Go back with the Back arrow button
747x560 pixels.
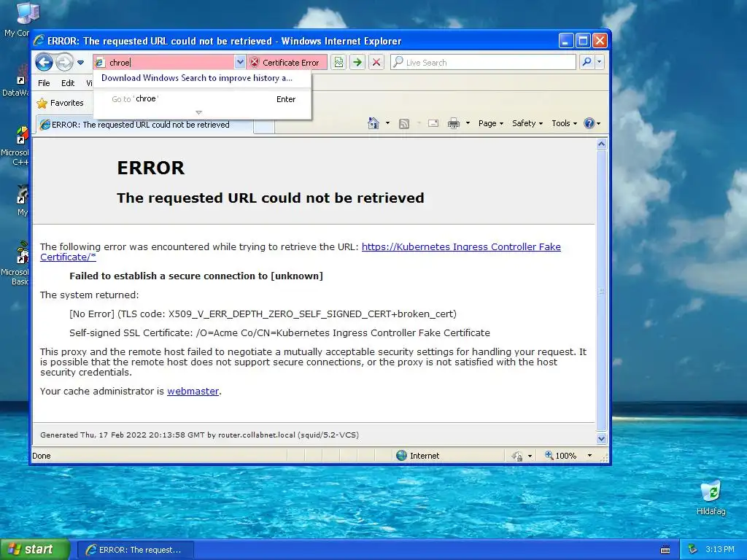44,63
